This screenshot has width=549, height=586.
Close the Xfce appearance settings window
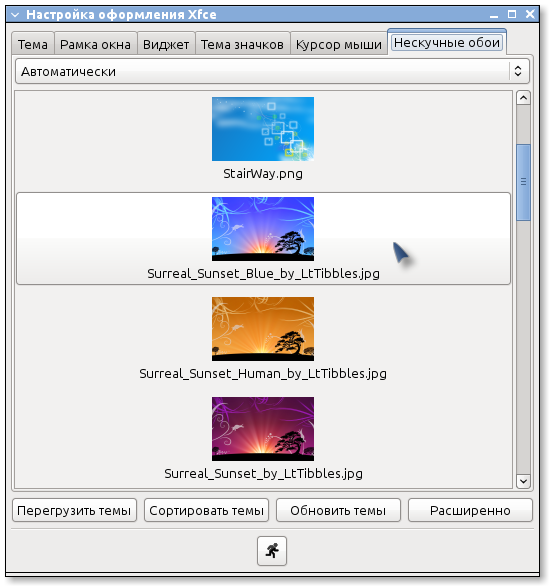[530, 15]
